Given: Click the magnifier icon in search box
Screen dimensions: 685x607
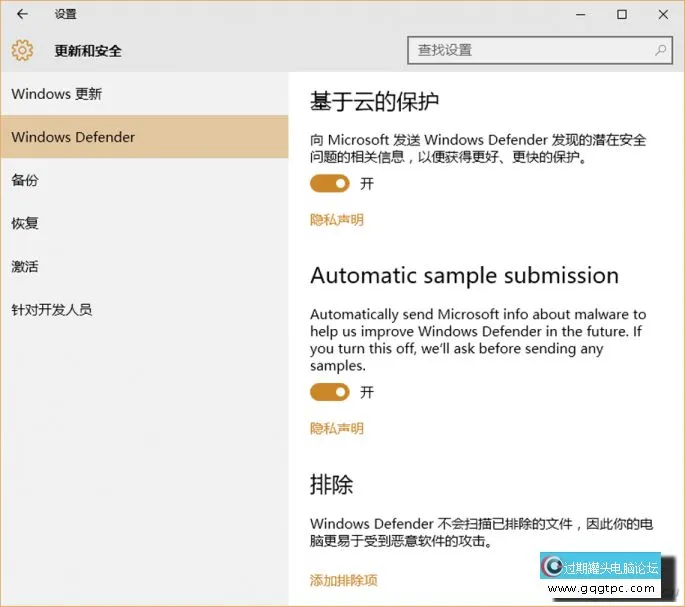Looking at the screenshot, I should pos(661,50).
